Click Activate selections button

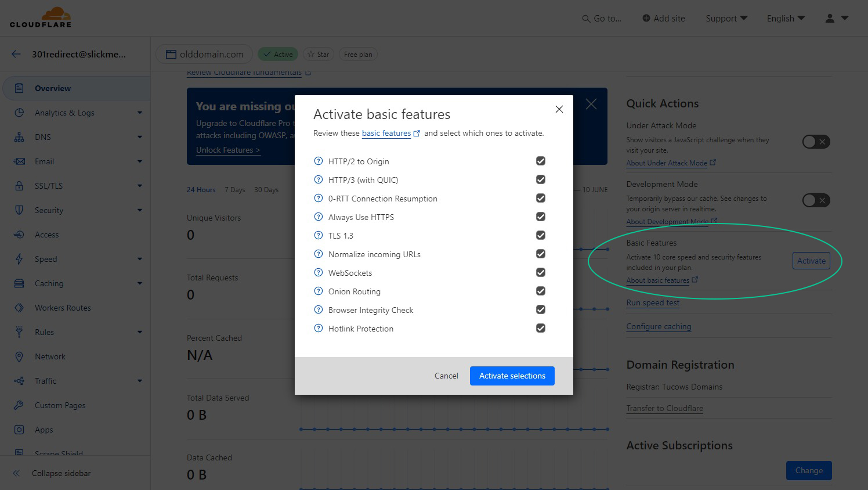coord(512,376)
